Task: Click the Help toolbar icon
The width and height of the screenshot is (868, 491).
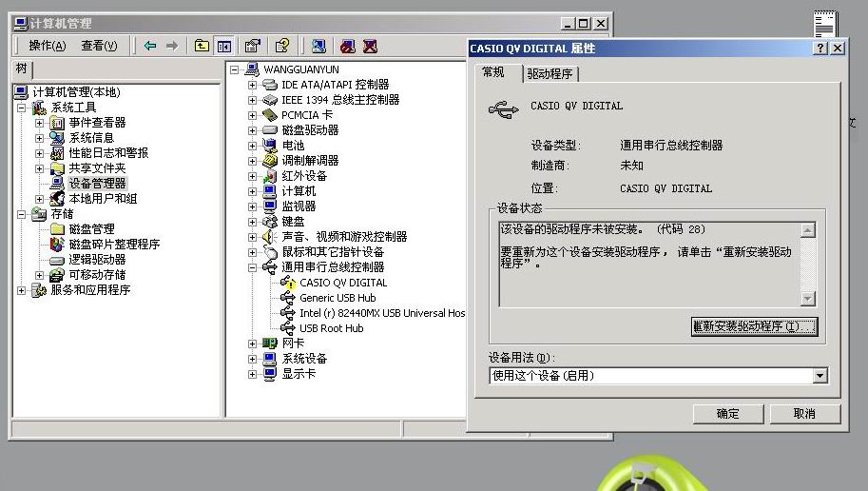Action: point(282,46)
